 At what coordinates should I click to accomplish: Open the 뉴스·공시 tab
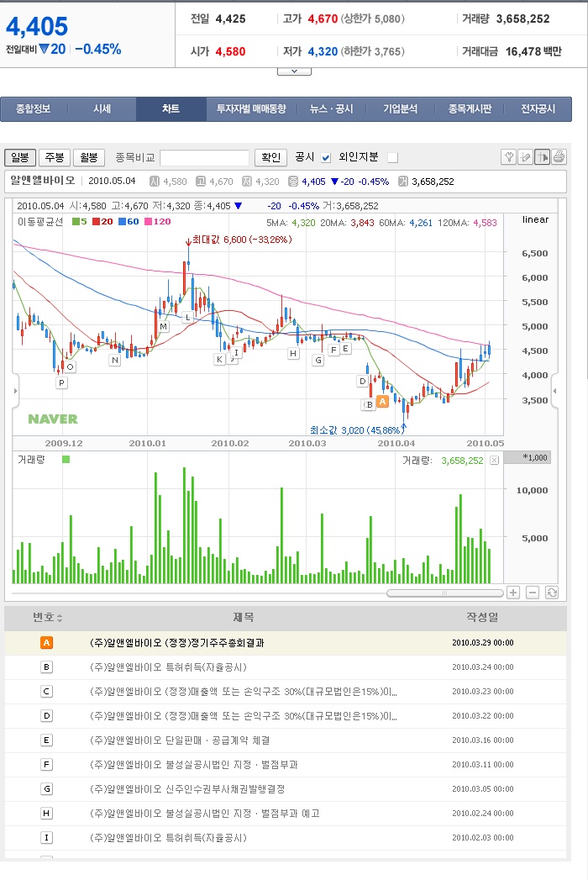click(332, 109)
